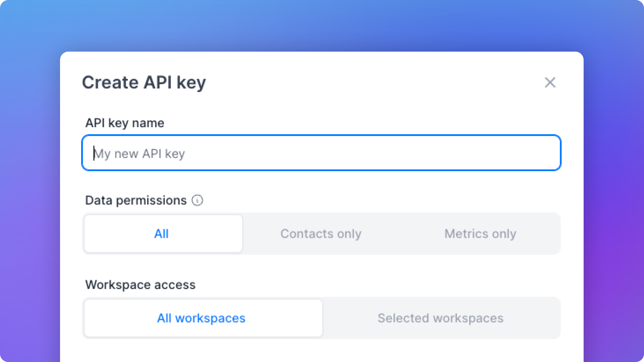
Task: Select Contacts only in the permissions selector
Action: point(321,233)
